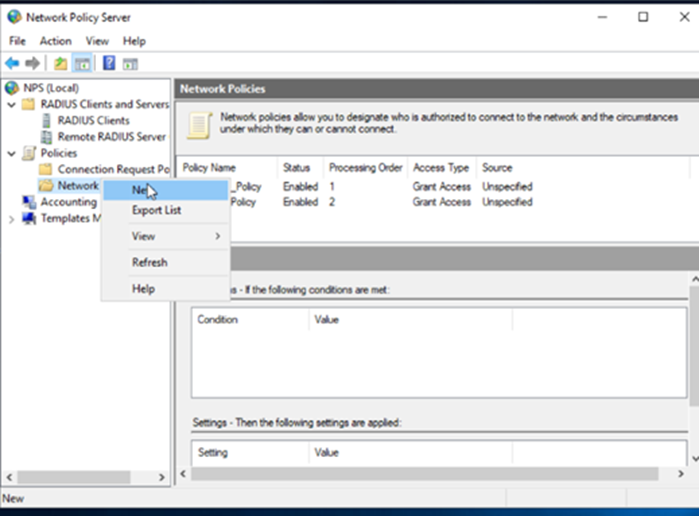Select the Connection Request Policies item
This screenshot has height=516, width=699.
[114, 169]
